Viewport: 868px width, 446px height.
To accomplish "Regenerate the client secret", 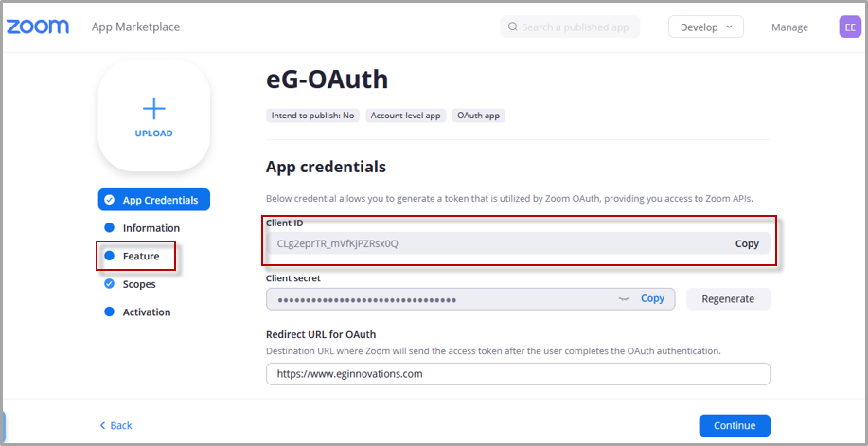I will [728, 298].
